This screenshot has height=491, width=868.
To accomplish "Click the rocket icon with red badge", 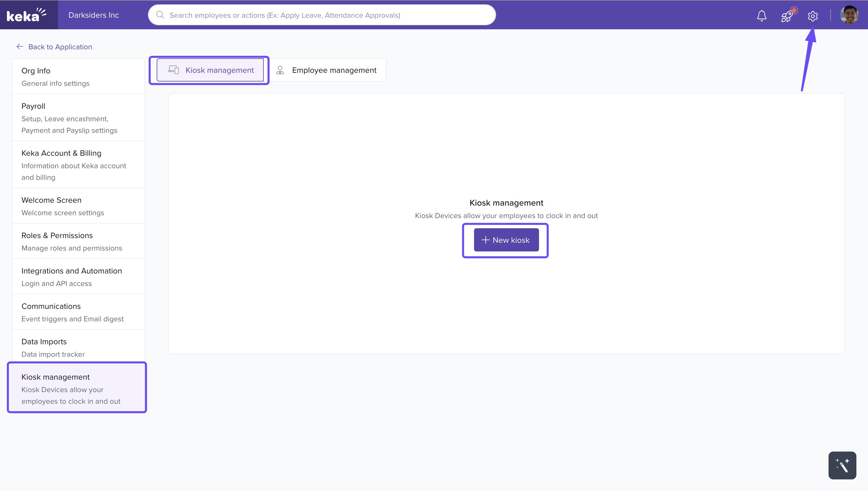I will [787, 15].
